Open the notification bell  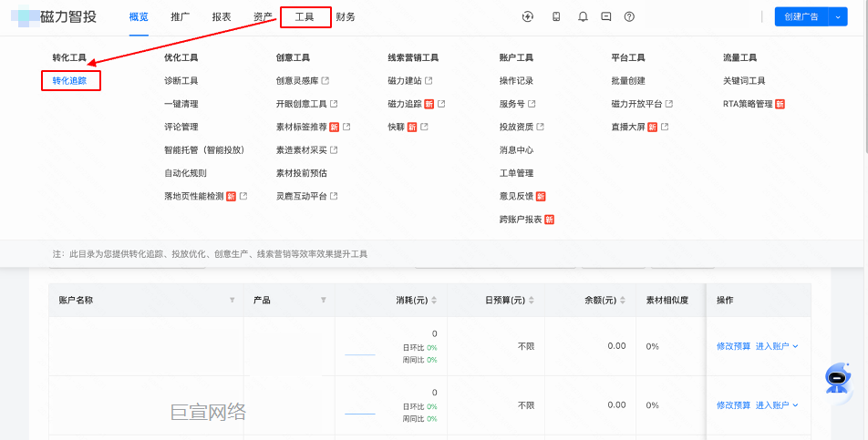pos(583,16)
